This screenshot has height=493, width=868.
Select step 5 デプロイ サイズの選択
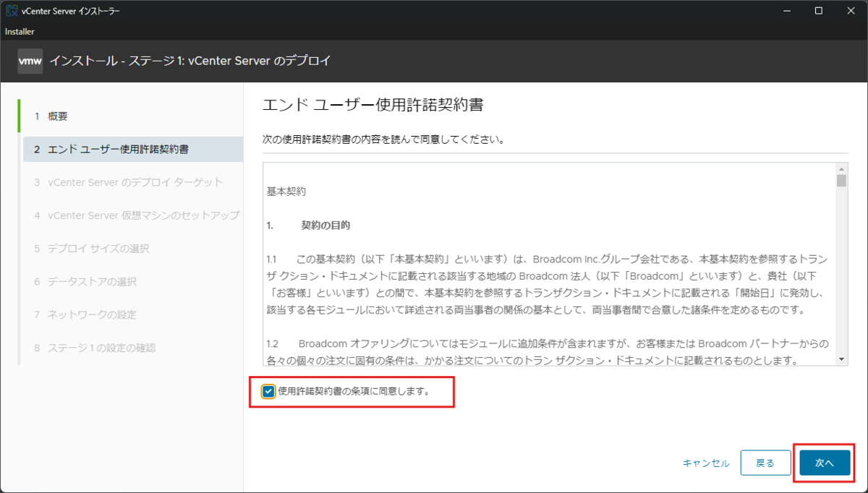click(x=133, y=249)
